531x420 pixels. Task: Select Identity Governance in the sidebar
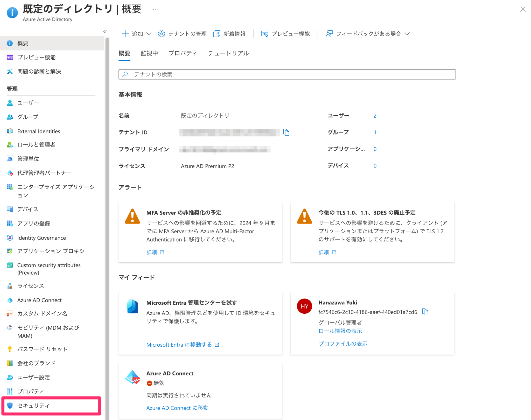point(41,238)
